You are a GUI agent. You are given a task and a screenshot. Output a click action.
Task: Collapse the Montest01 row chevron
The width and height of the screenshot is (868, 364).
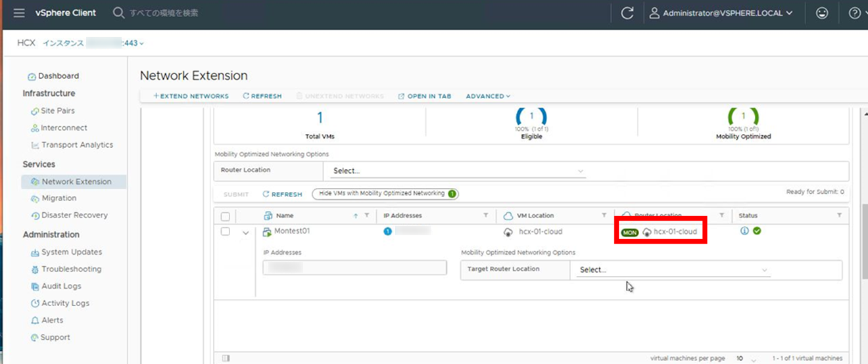pos(246,233)
